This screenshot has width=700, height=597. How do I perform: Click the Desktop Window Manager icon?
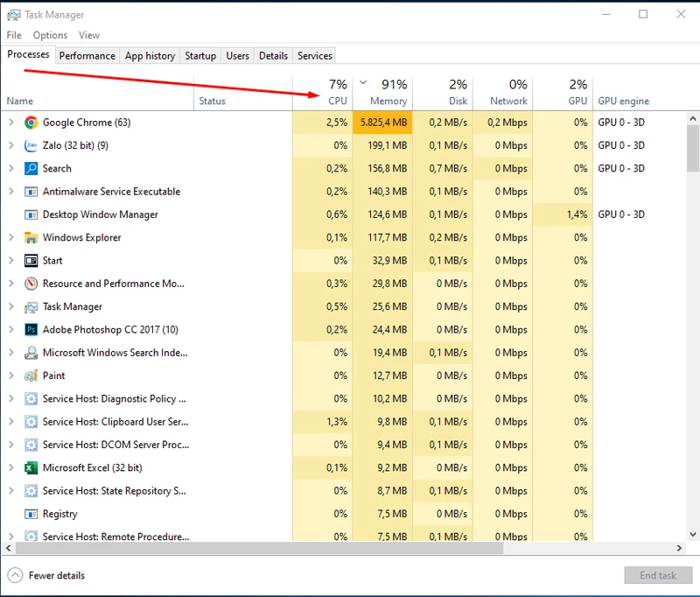(x=31, y=214)
